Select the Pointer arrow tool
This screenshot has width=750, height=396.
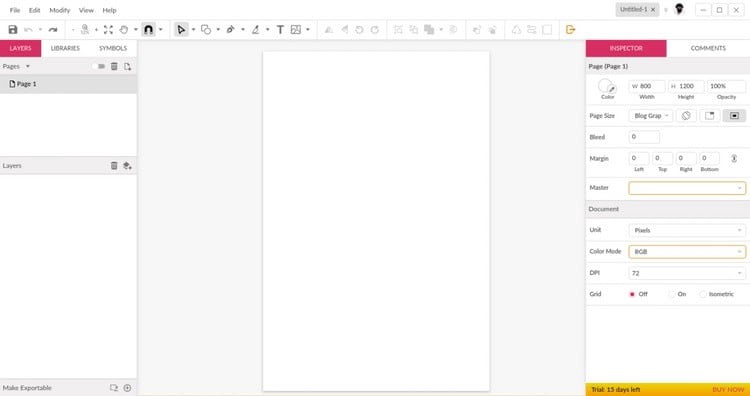point(181,30)
